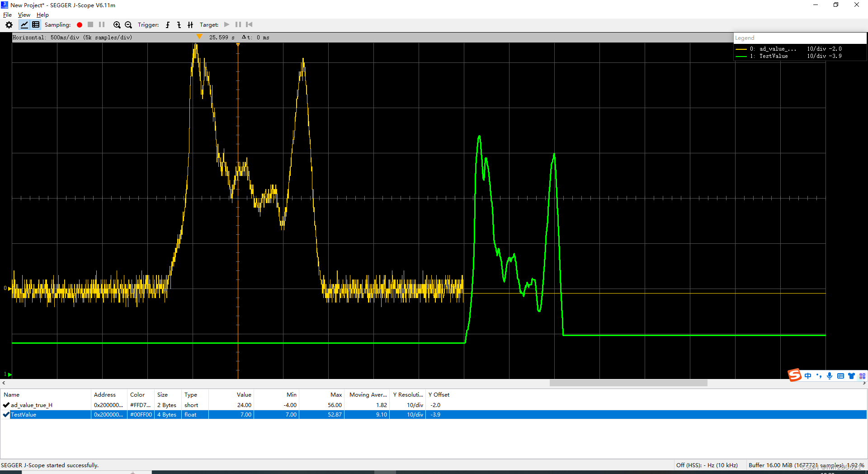Viewport: 868px width, 474px height.
Task: Stop sampling with the grey stop button
Action: [x=90, y=25]
